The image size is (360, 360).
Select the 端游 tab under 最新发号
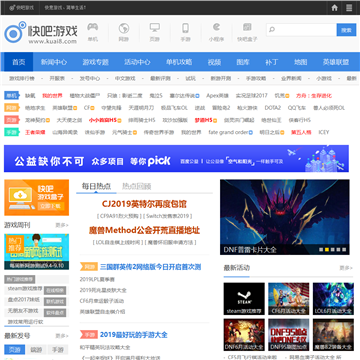(36, 350)
